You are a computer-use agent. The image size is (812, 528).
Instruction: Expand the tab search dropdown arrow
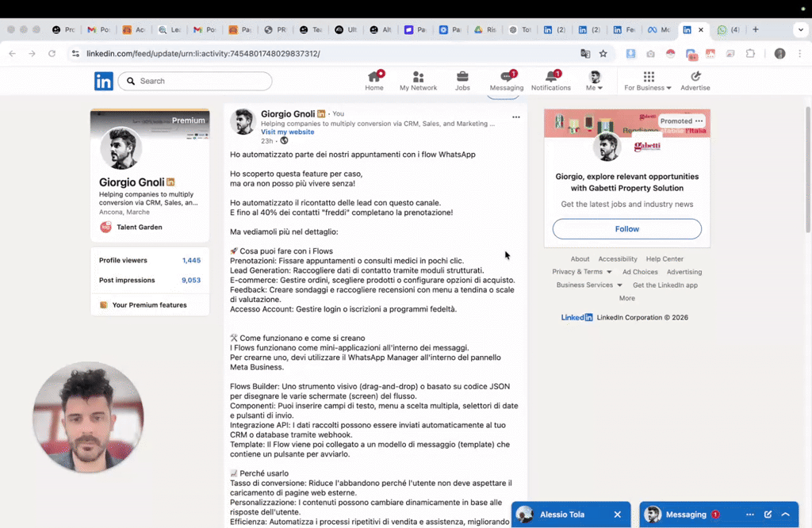[801, 29]
